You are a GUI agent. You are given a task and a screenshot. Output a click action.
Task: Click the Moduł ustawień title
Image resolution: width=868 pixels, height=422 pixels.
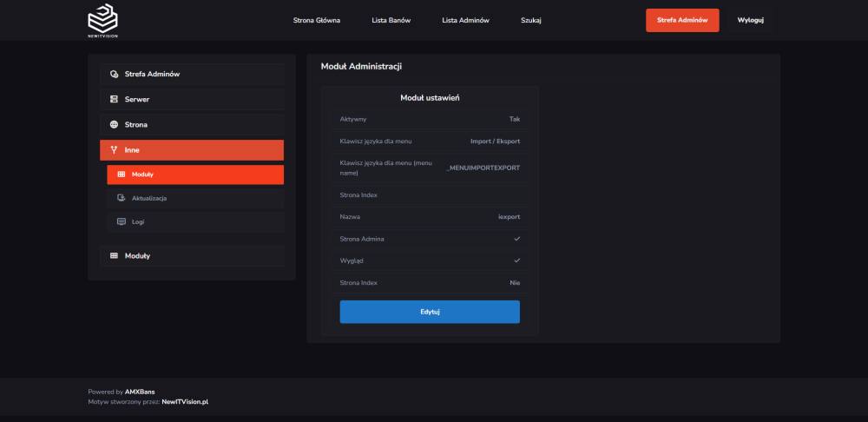[431, 97]
